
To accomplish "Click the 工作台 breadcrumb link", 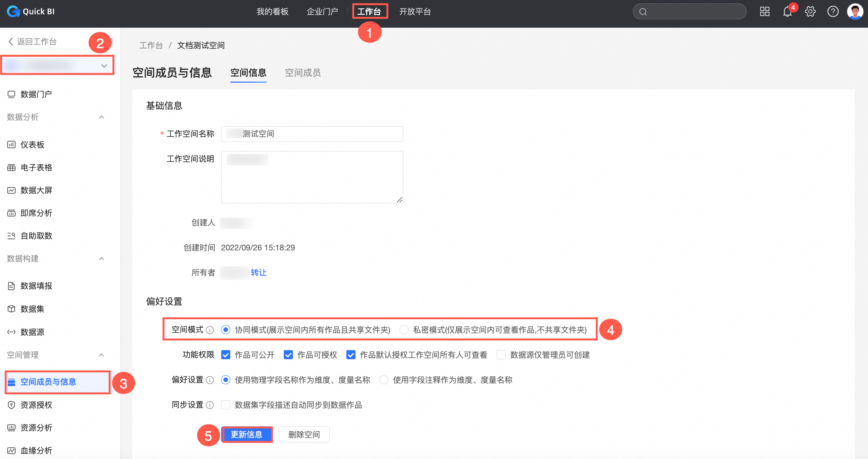I will point(151,46).
